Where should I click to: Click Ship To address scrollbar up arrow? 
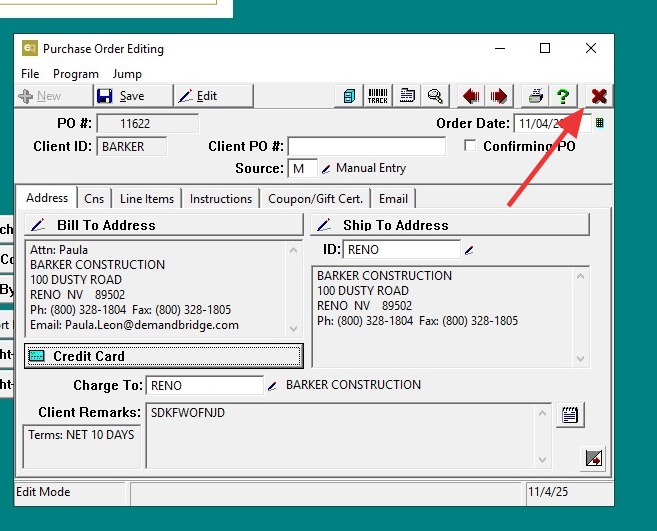[580, 276]
